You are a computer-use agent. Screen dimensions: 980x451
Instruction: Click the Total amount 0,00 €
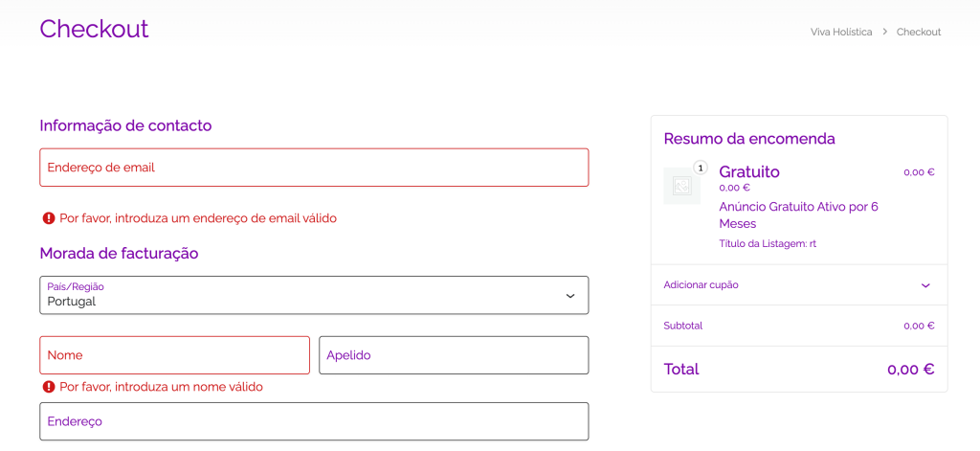[x=910, y=370]
